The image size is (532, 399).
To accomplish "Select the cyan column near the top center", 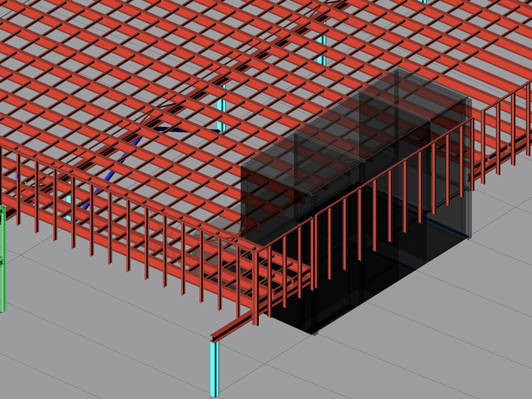I will (x=322, y=48).
